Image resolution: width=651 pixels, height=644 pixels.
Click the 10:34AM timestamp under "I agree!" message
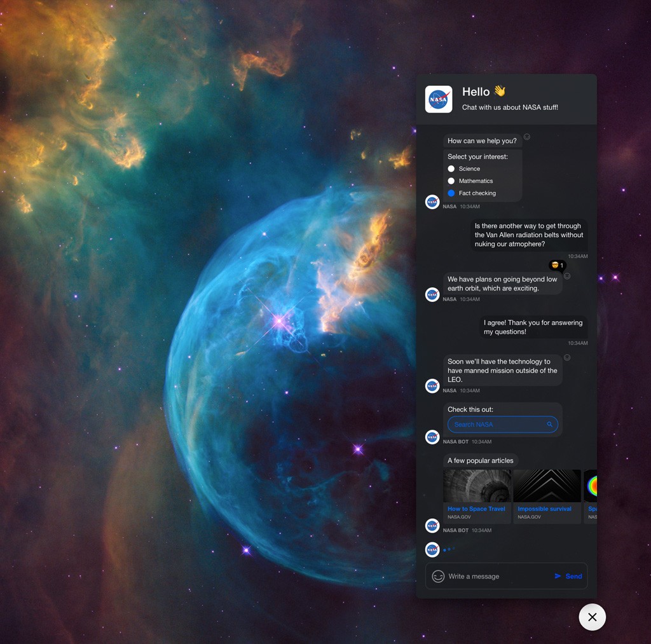[x=578, y=343]
